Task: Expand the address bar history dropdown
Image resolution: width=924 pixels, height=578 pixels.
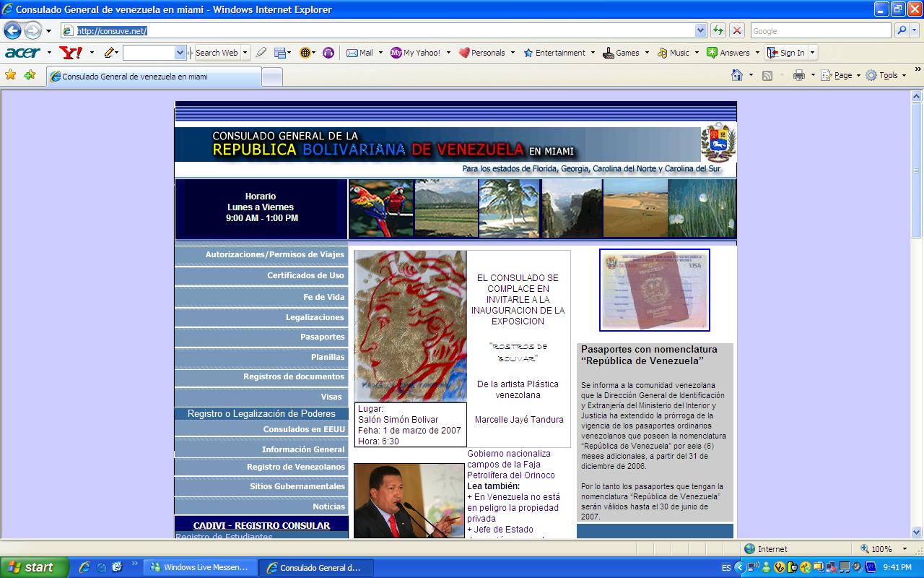Action: click(700, 30)
